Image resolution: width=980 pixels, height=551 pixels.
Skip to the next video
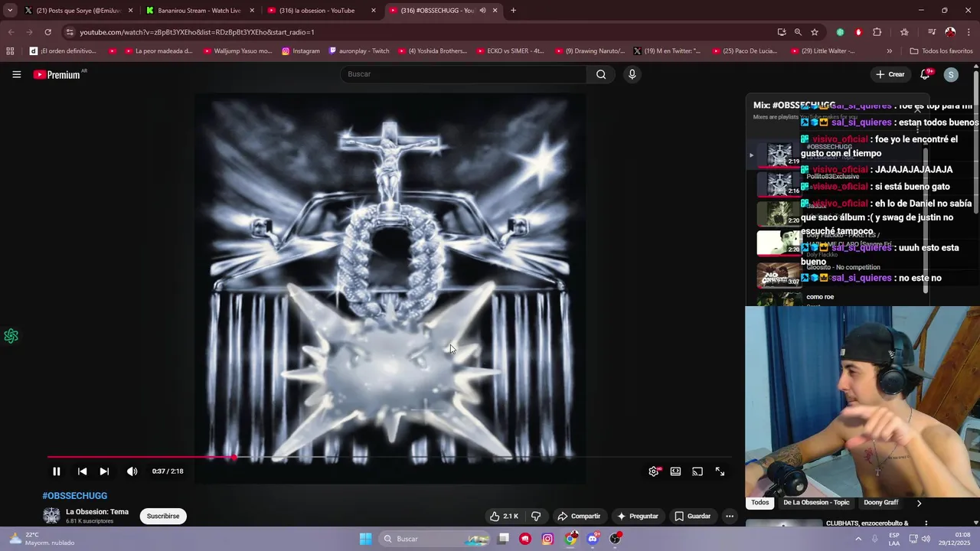tap(104, 471)
